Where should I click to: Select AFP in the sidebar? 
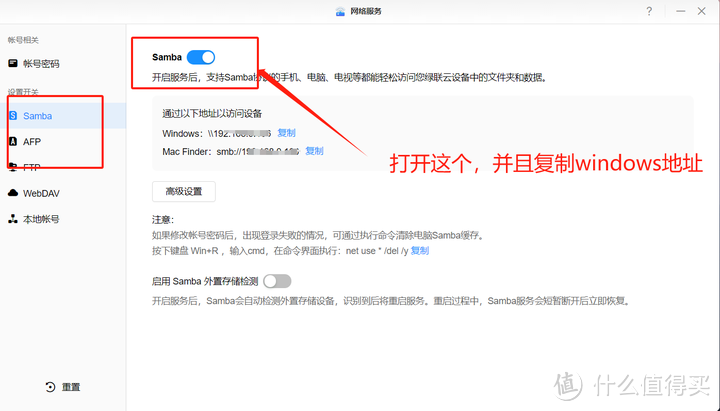point(63,141)
